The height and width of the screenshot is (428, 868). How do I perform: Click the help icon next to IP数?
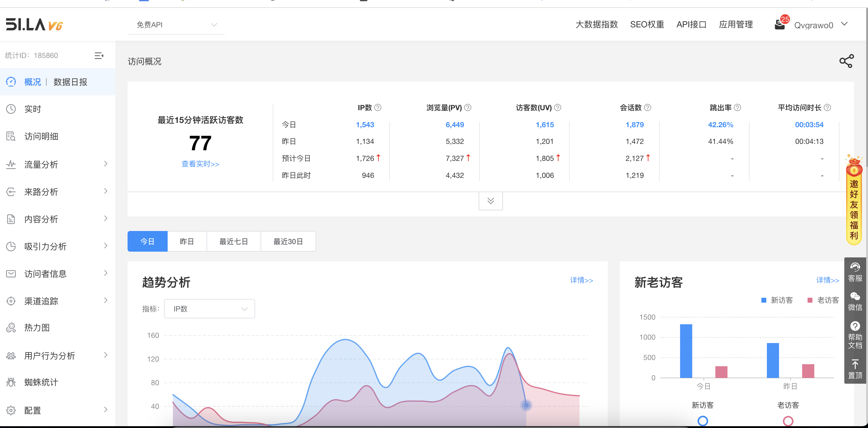378,108
